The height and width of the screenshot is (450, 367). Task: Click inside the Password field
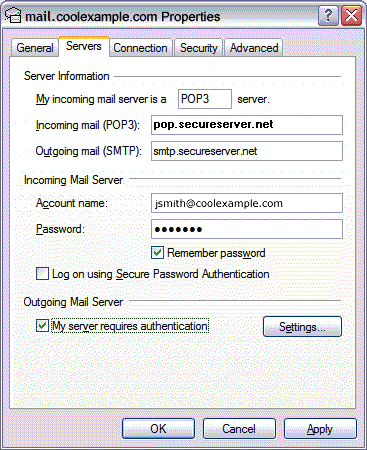(247, 229)
